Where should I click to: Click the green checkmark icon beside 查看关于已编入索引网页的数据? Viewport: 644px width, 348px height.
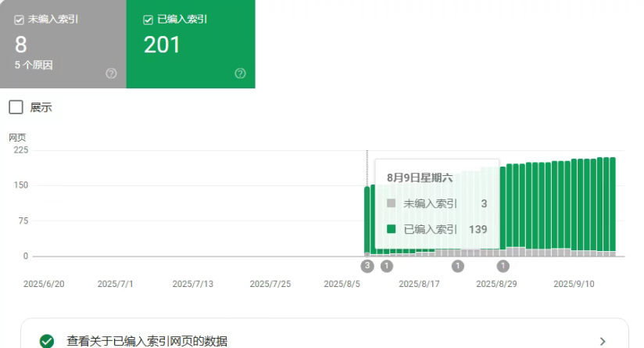[x=47, y=341]
